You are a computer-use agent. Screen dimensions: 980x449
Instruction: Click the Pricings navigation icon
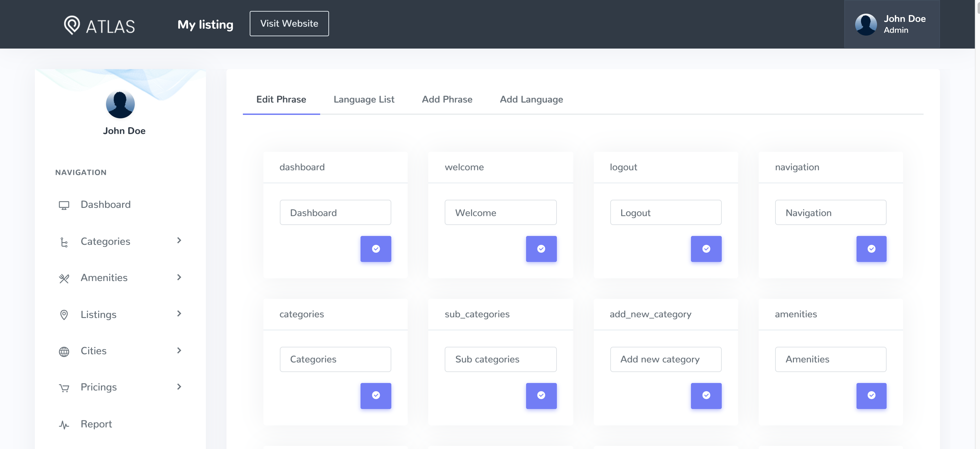64,386
